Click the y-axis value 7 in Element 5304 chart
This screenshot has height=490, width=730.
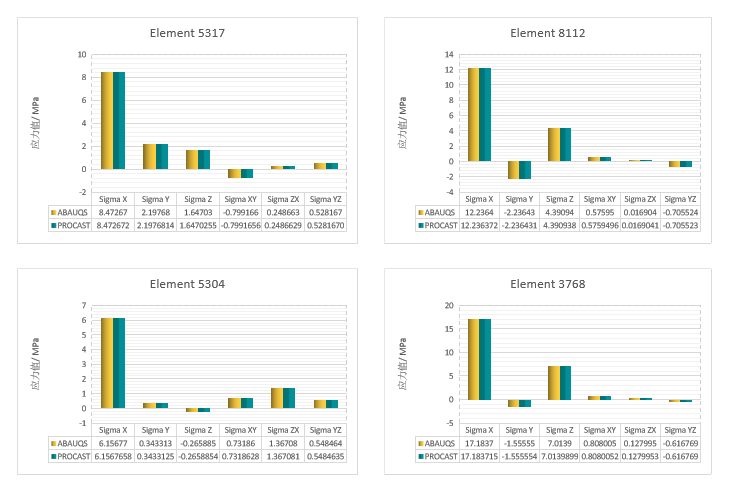point(84,306)
